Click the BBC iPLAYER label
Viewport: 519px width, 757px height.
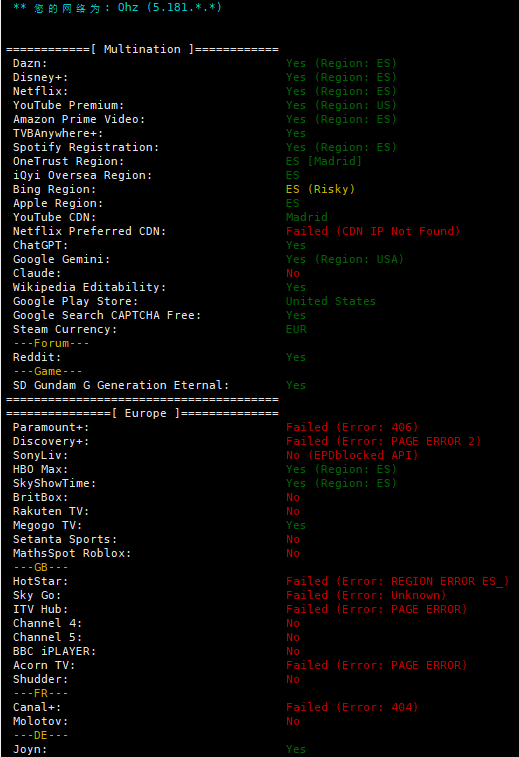[55, 651]
